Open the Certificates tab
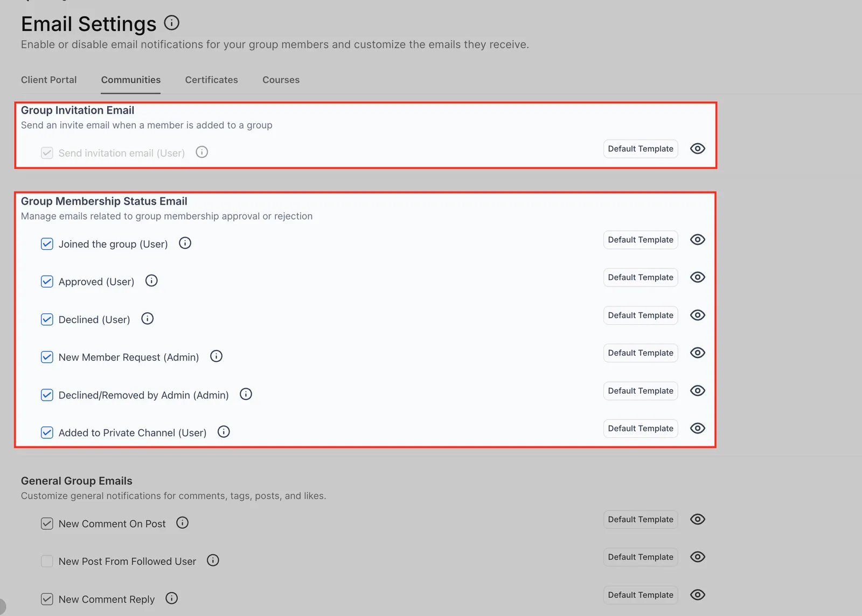862x616 pixels. click(x=212, y=80)
